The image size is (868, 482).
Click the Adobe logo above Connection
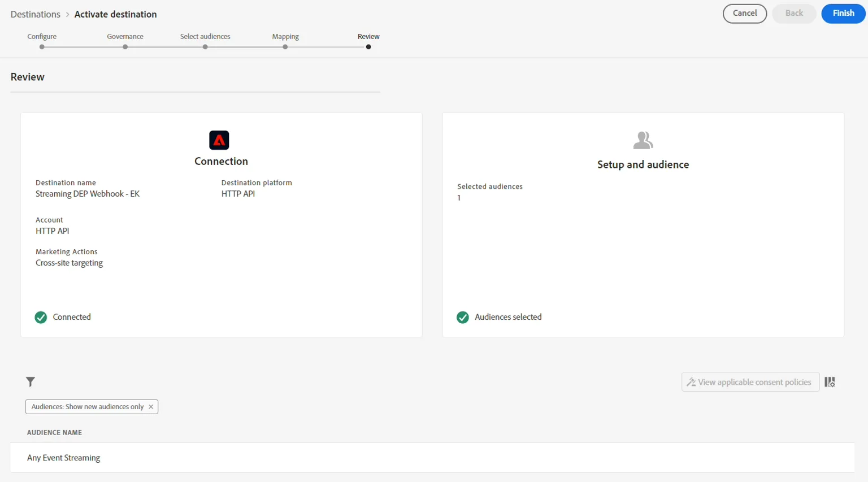point(219,140)
